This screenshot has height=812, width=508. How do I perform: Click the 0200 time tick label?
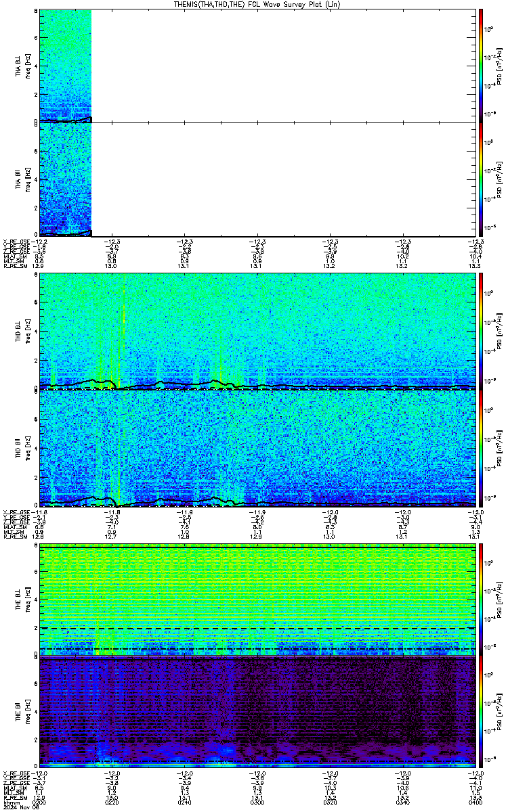point(41,802)
